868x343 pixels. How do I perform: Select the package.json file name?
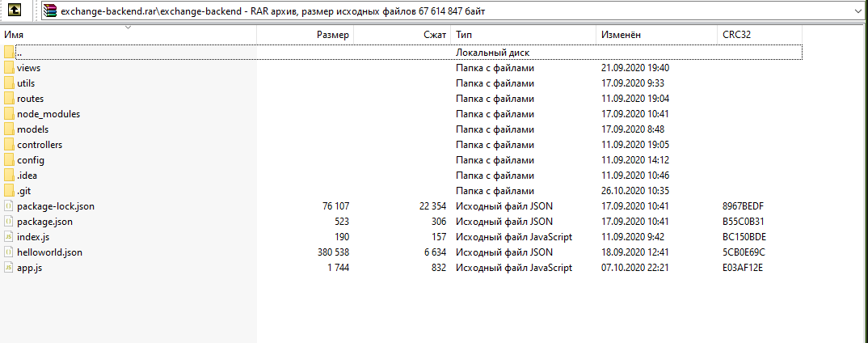pyautogui.click(x=44, y=222)
